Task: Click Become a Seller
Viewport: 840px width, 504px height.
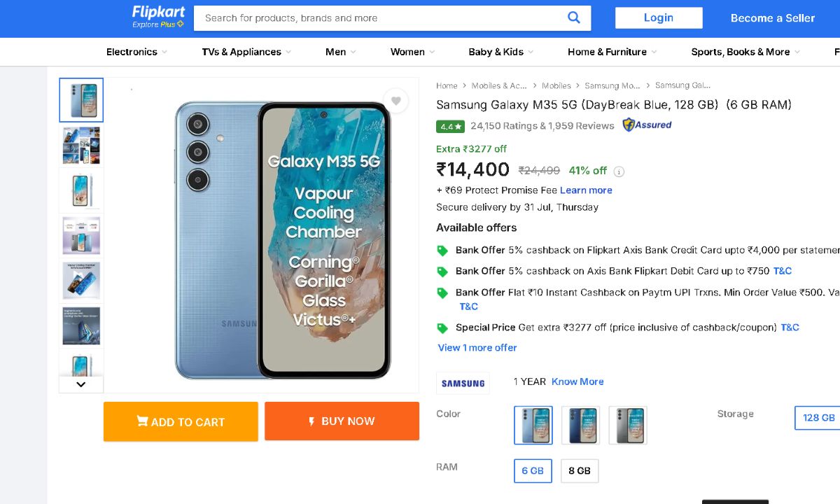Action: point(772,18)
